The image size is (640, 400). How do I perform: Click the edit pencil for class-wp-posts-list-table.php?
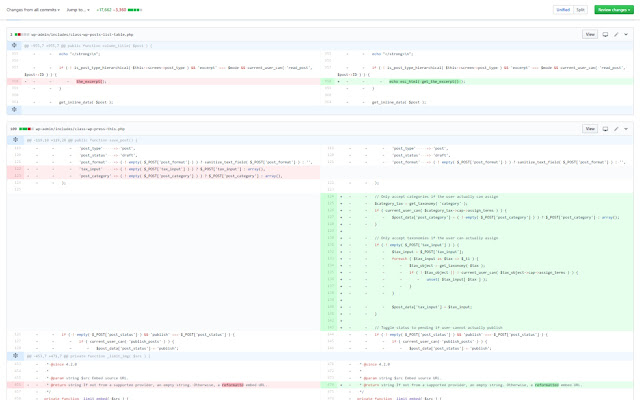tap(616, 34)
